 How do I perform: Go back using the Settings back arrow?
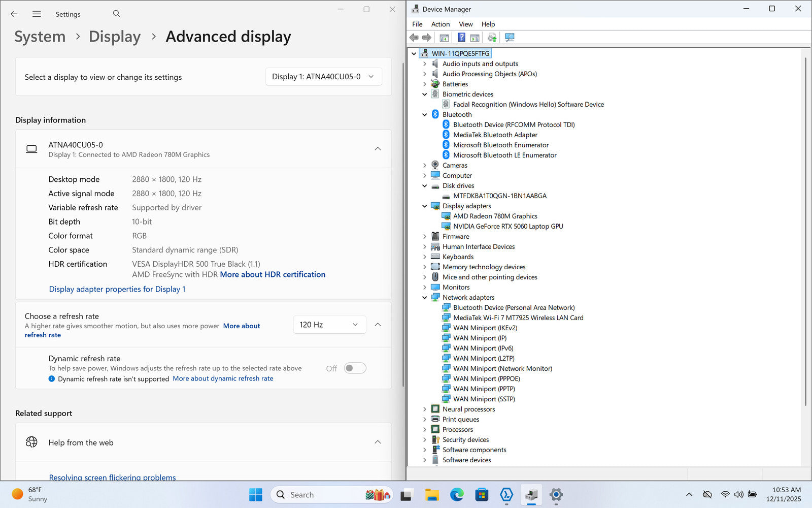(14, 14)
